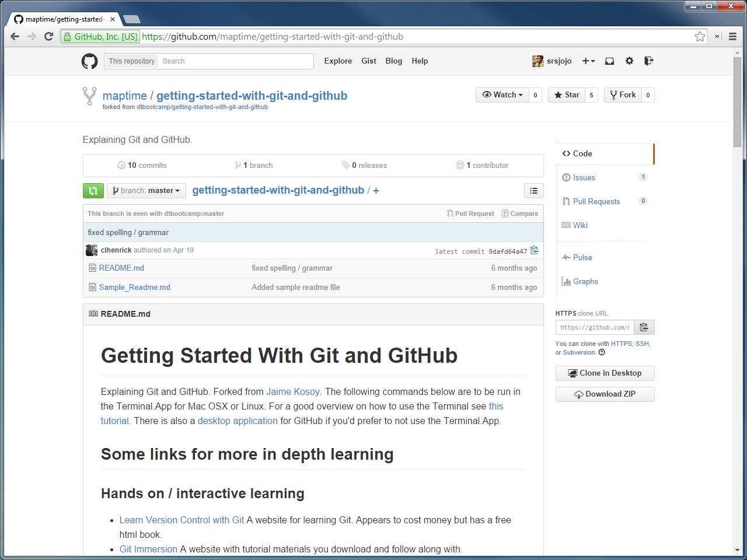This screenshot has height=560, width=747.
Task: Click Pull Request link
Action: click(x=470, y=213)
